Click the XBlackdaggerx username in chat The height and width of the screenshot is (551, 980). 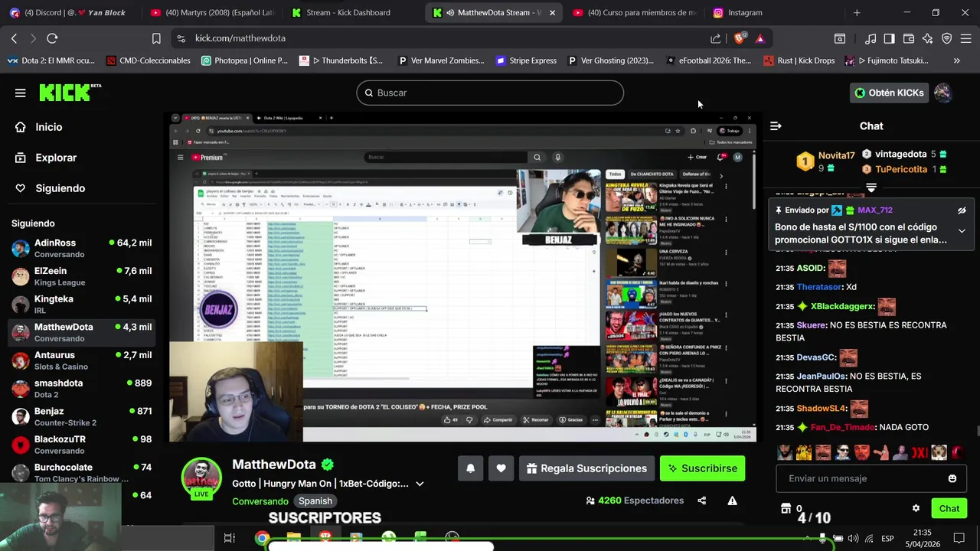click(x=842, y=306)
